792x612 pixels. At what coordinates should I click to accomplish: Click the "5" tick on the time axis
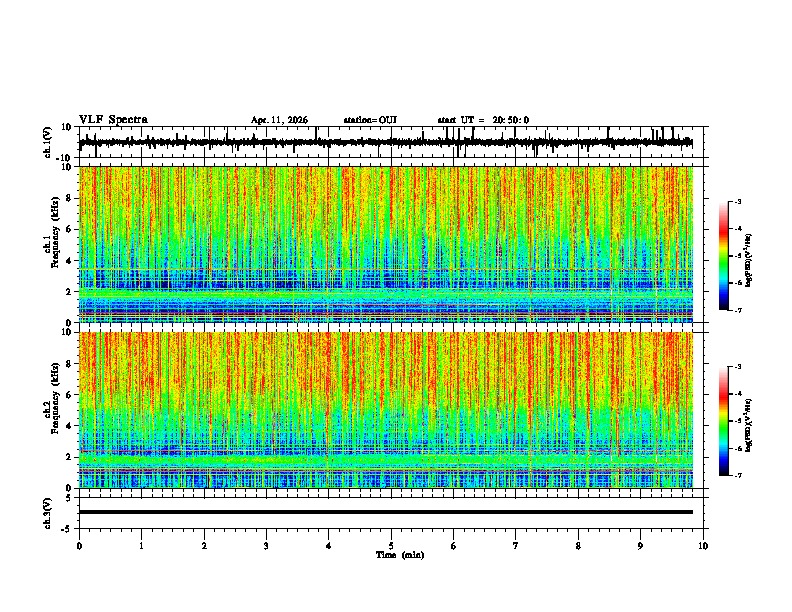click(391, 546)
